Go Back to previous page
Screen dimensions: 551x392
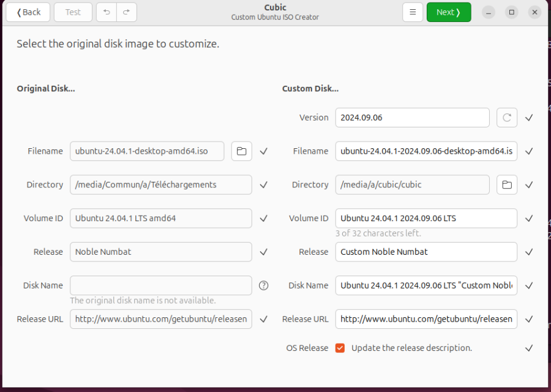pos(28,12)
